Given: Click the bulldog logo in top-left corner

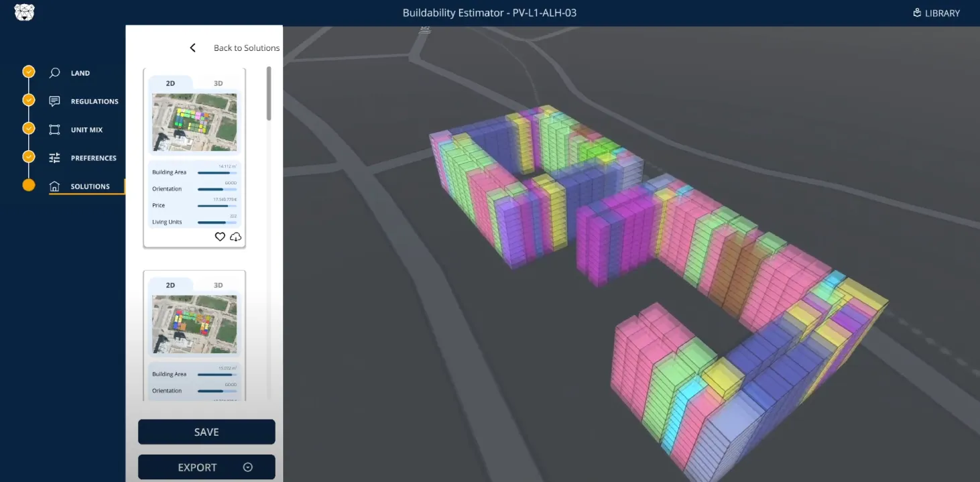Looking at the screenshot, I should (x=24, y=13).
